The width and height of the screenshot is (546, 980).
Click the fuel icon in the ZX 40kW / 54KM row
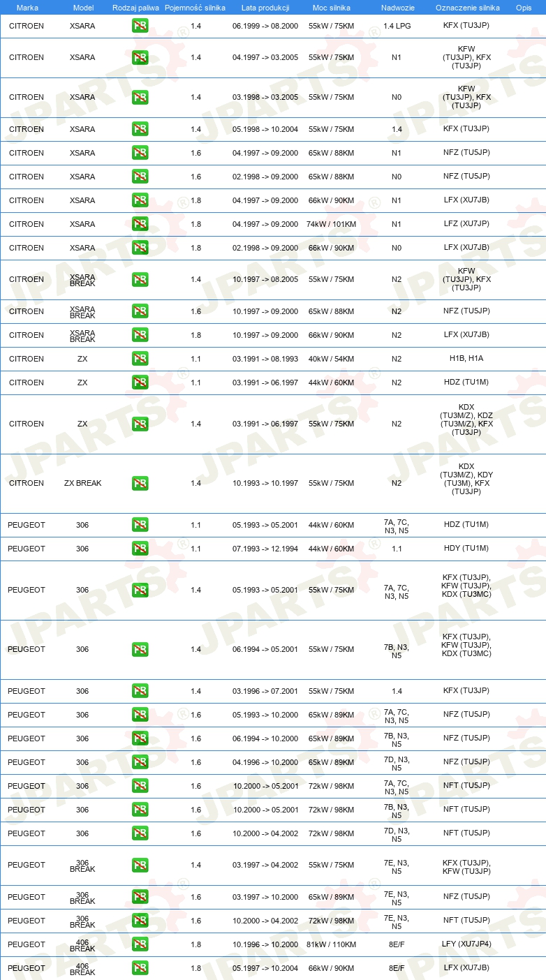140,359
